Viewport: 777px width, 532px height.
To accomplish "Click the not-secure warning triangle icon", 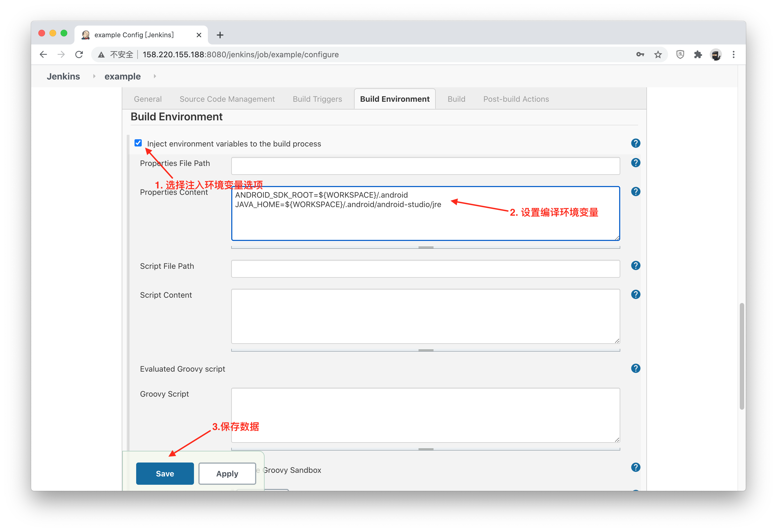I will [101, 55].
